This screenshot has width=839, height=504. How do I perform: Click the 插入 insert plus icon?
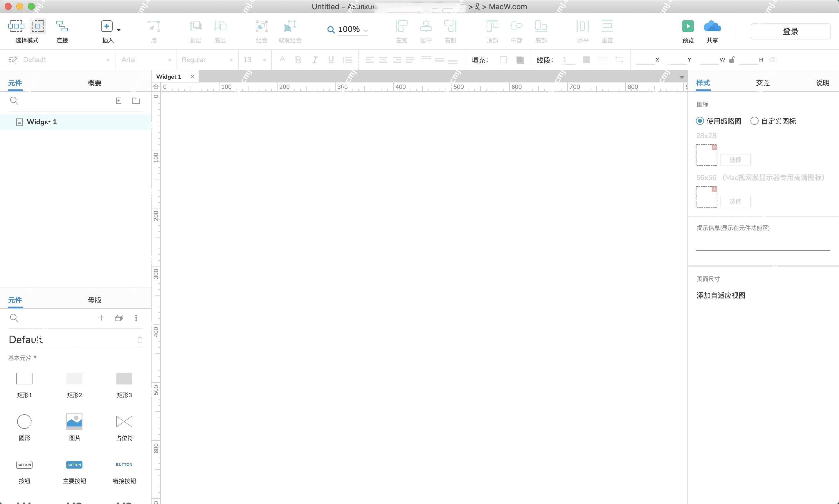point(107,26)
